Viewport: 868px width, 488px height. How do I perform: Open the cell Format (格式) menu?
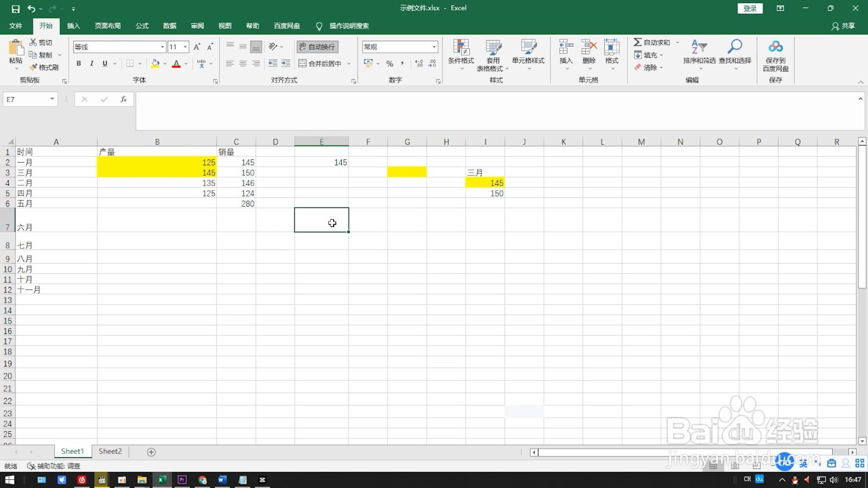point(612,55)
